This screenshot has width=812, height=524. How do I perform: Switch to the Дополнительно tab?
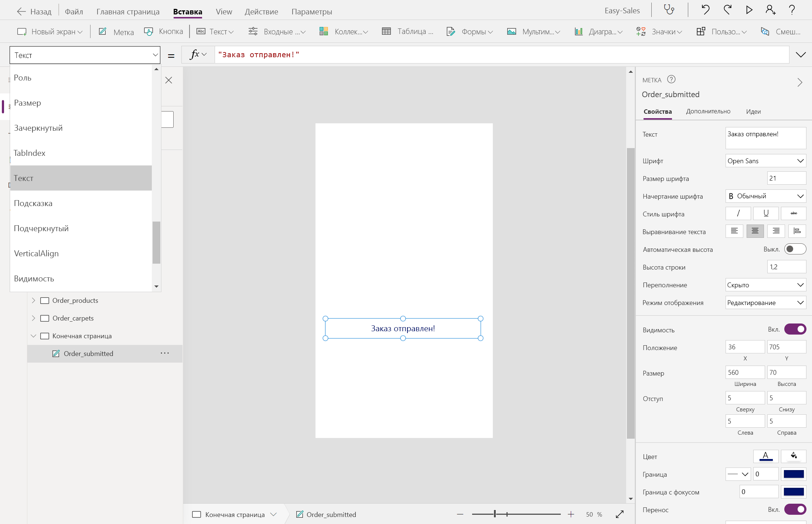[708, 112]
